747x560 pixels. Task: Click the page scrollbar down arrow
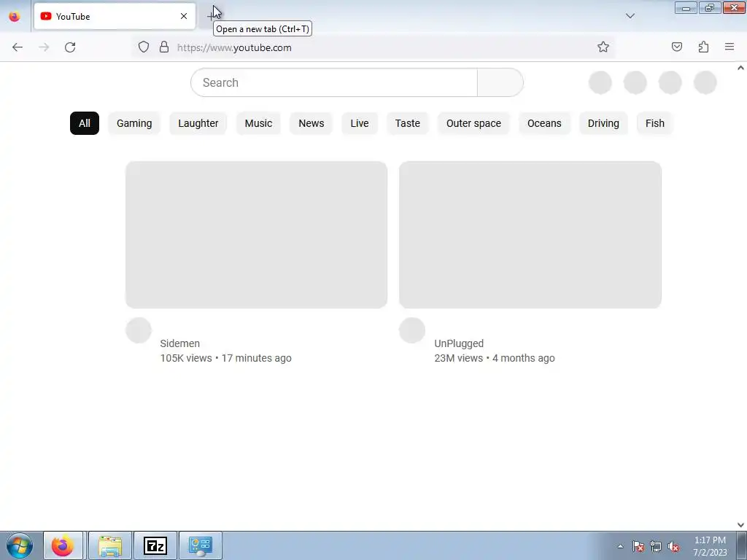[x=740, y=525]
